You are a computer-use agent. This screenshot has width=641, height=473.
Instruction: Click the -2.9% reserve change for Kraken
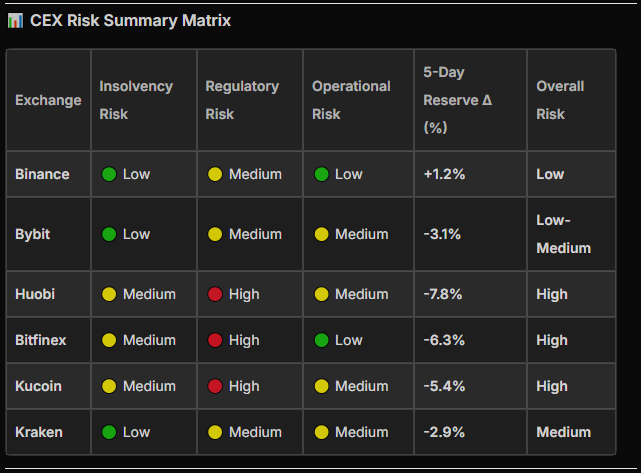tap(444, 432)
